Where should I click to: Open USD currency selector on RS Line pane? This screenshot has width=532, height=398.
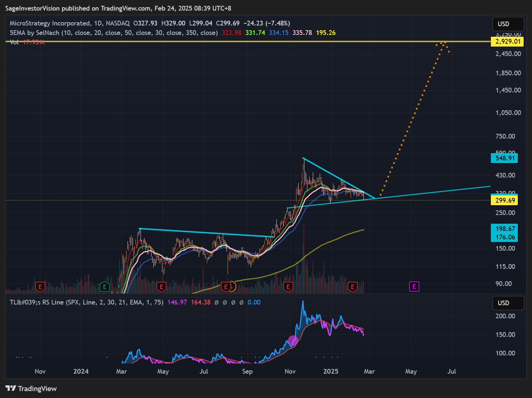(508, 303)
